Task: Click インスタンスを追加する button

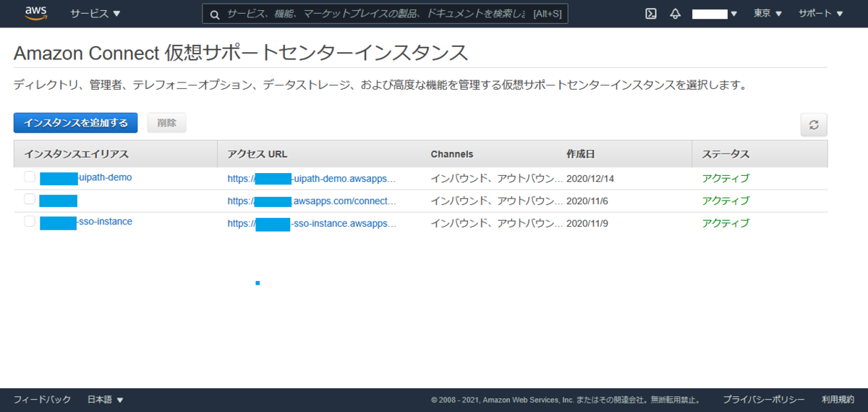Action: click(x=75, y=123)
